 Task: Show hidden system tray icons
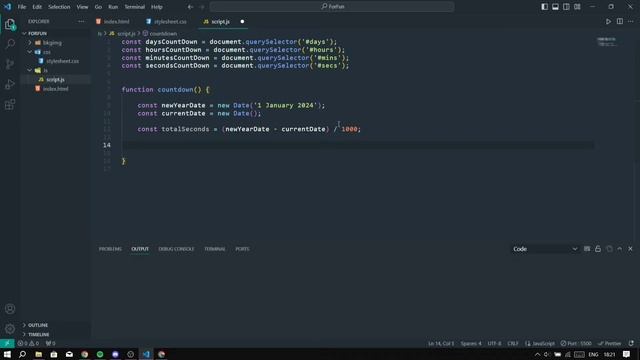click(537, 354)
